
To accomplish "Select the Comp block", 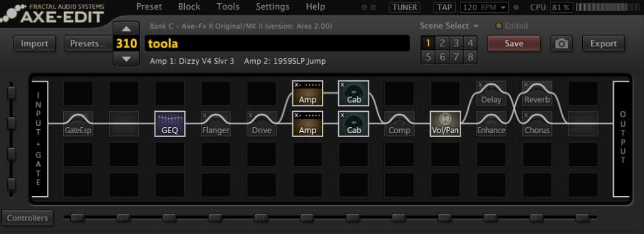I will (x=399, y=124).
